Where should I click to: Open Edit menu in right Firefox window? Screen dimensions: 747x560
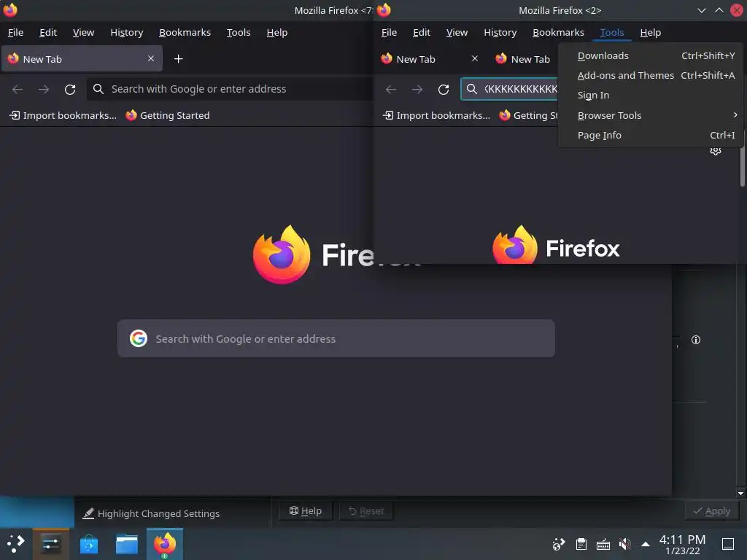point(422,32)
